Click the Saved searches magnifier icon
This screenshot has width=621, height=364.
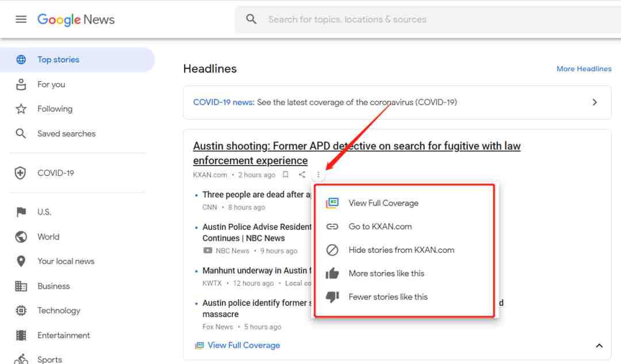[21, 134]
